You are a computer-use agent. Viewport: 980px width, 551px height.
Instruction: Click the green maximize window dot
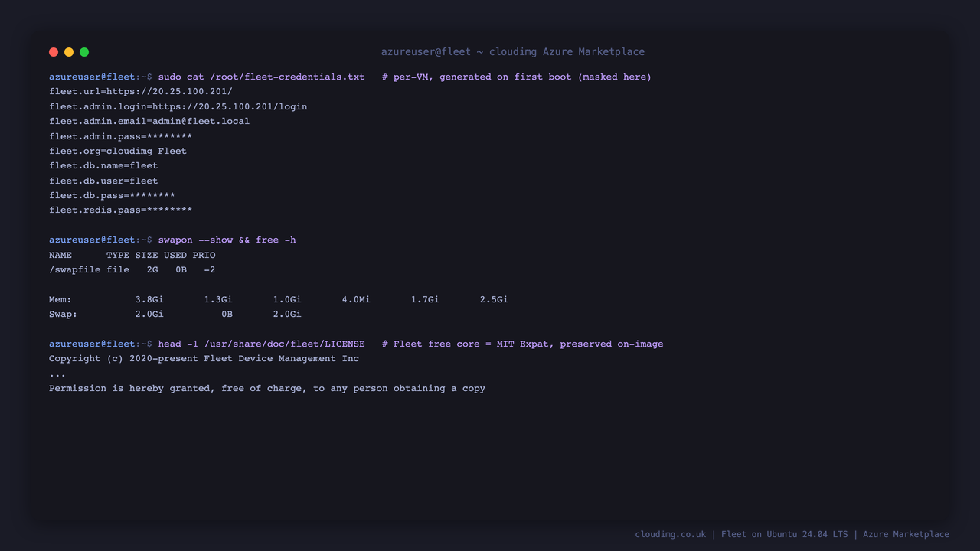coord(84,52)
